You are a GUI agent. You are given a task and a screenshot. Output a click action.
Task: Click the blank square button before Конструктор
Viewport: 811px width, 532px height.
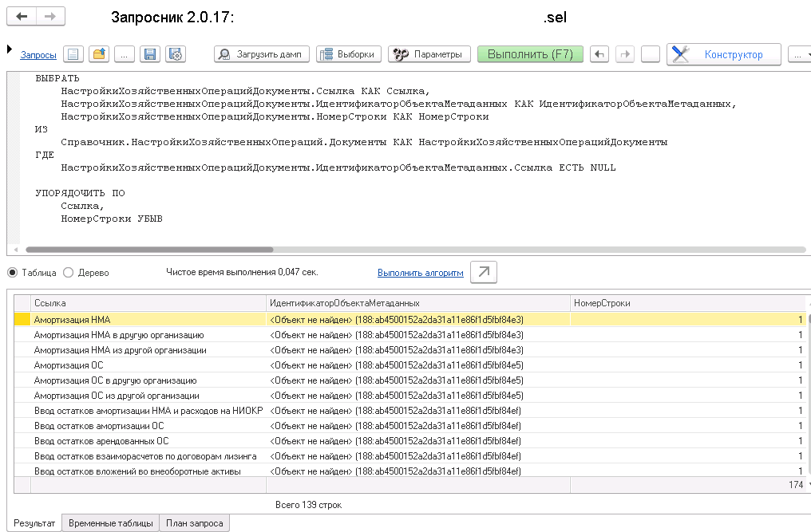pyautogui.click(x=650, y=54)
